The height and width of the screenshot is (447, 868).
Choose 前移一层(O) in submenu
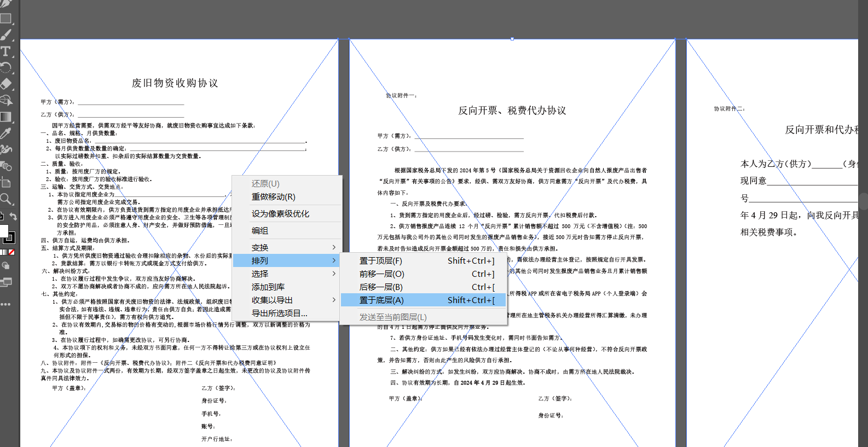click(423, 274)
